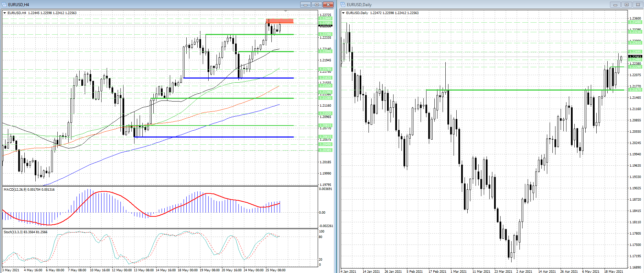Click the green 1.22390 price label on H4 axis

click(325, 34)
